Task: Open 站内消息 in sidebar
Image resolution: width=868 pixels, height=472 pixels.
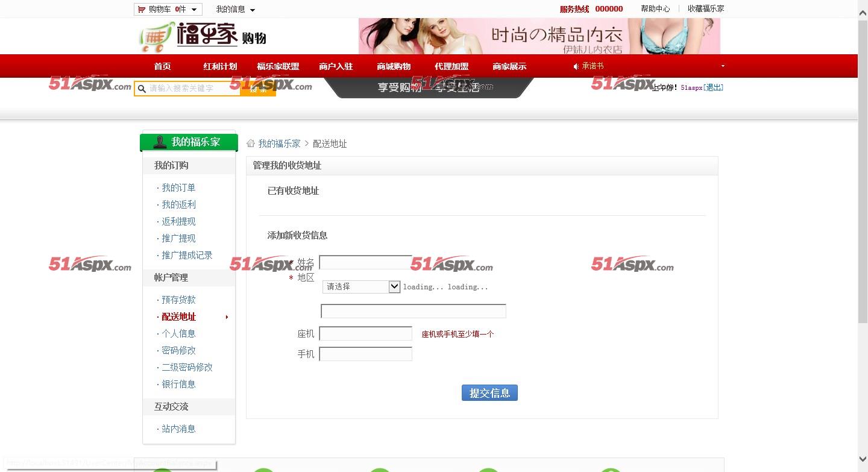Action: pos(178,429)
